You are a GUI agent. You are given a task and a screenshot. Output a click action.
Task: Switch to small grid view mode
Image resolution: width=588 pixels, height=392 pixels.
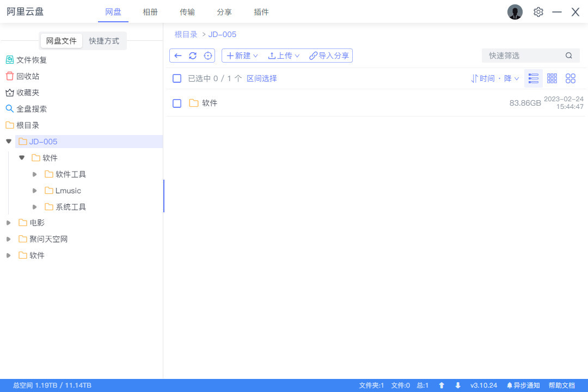click(552, 78)
